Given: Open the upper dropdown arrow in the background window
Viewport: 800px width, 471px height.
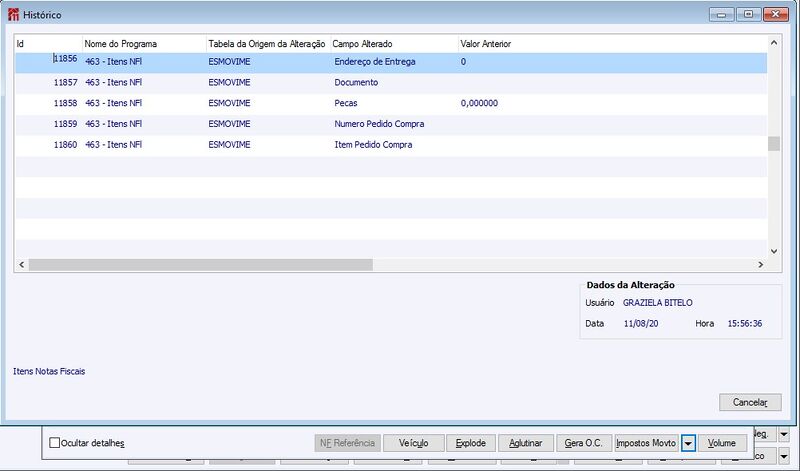Looking at the screenshot, I should [x=784, y=434].
